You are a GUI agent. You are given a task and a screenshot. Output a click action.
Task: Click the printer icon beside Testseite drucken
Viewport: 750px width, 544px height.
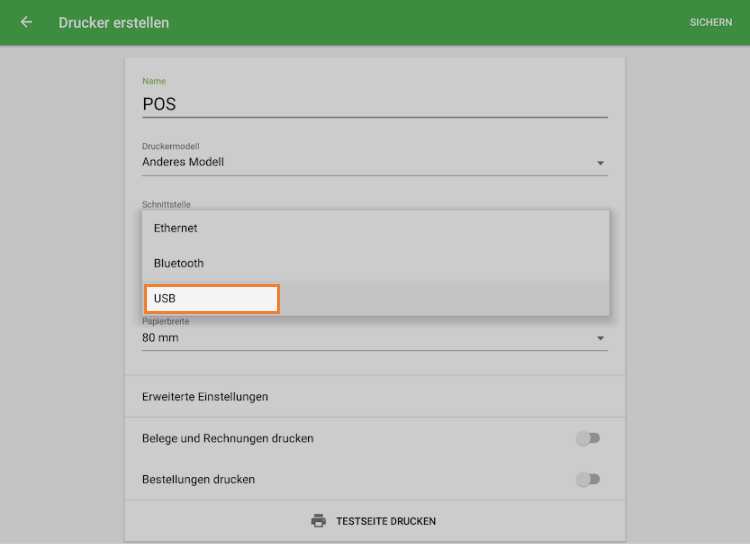319,521
